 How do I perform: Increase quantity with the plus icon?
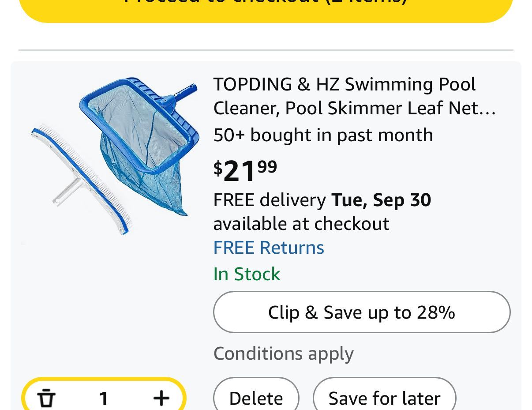pos(161,398)
